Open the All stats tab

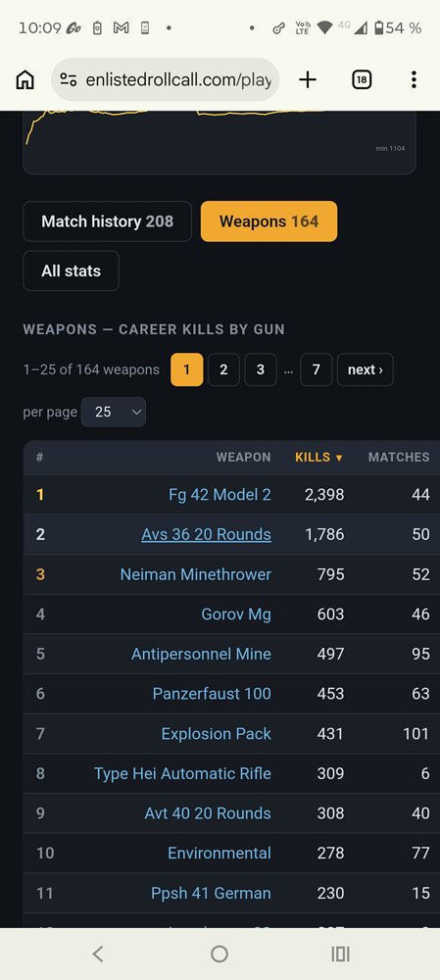tap(72, 270)
